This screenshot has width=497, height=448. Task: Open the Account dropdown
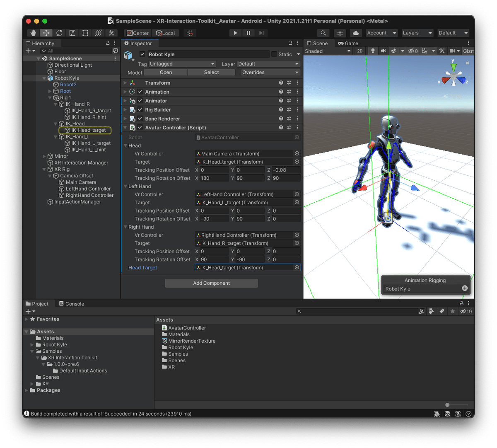(x=381, y=33)
